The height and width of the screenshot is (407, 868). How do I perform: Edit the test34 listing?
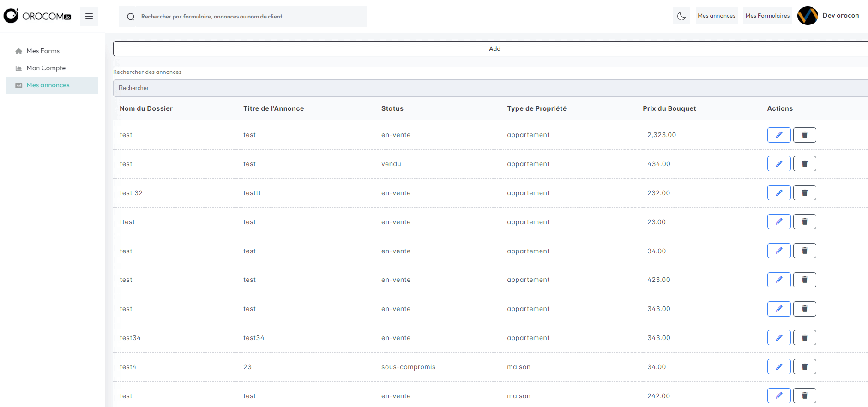click(x=779, y=338)
